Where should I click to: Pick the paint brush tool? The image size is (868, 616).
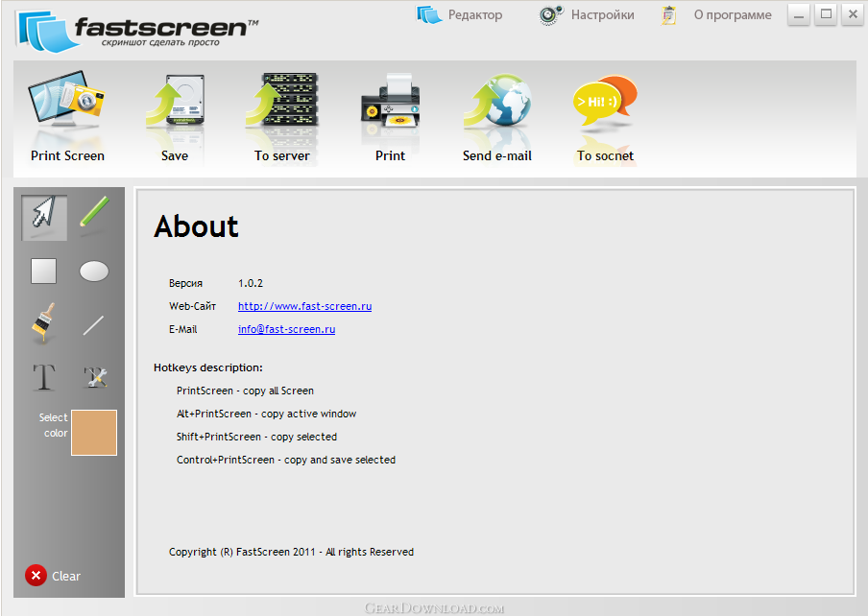click(x=44, y=322)
